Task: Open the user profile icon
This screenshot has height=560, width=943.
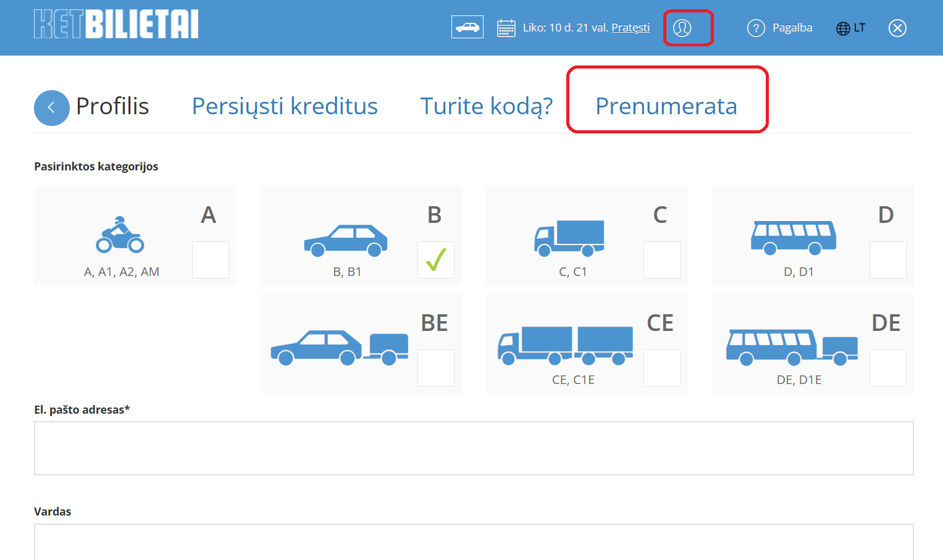Action: tap(682, 28)
